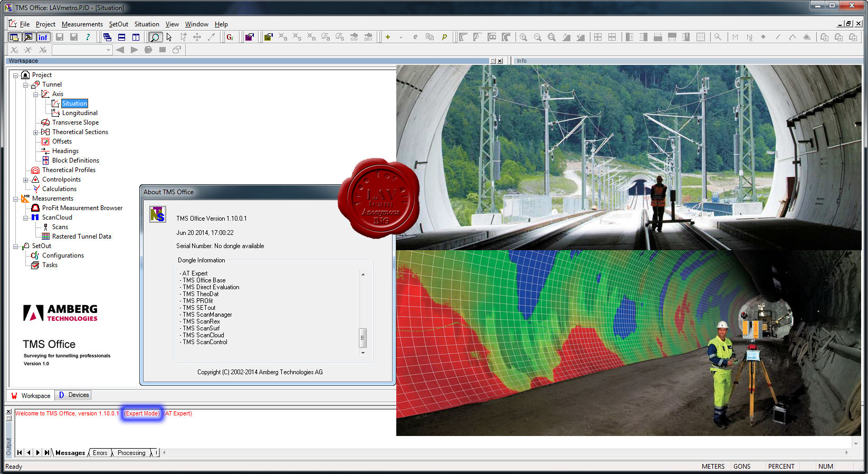The height and width of the screenshot is (474, 868).
Task: Open the Situation menu
Action: (x=147, y=24)
